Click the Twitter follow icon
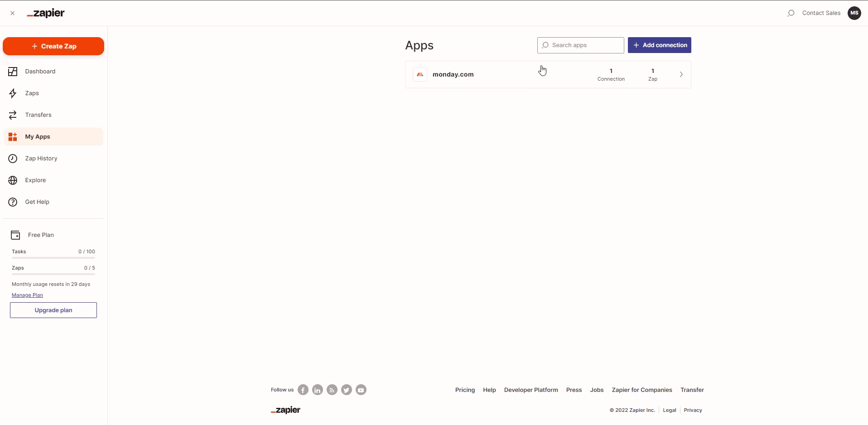 [x=347, y=390]
